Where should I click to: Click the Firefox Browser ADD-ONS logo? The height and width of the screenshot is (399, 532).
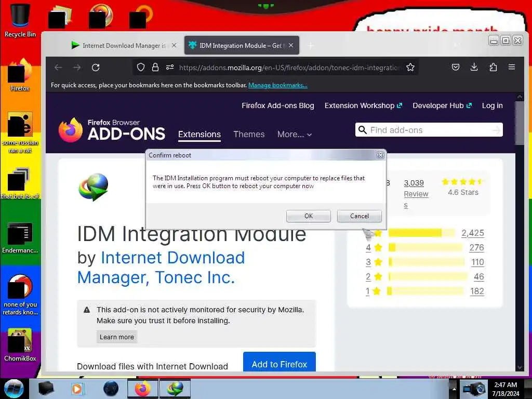(112, 130)
